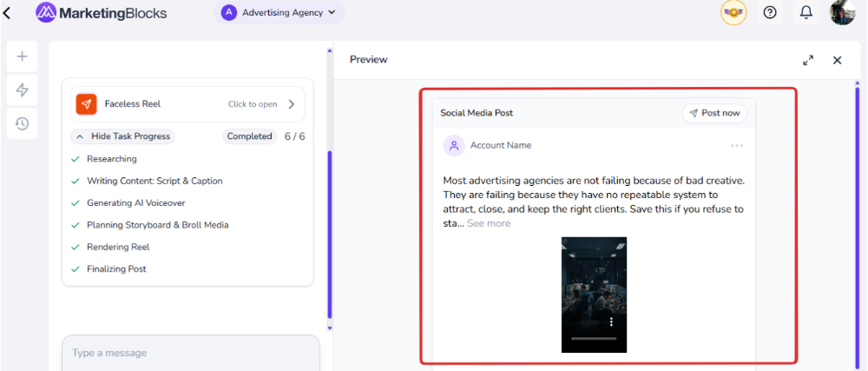The image size is (868, 371).
Task: Click the back arrow in top-left corner
Action: (8, 13)
